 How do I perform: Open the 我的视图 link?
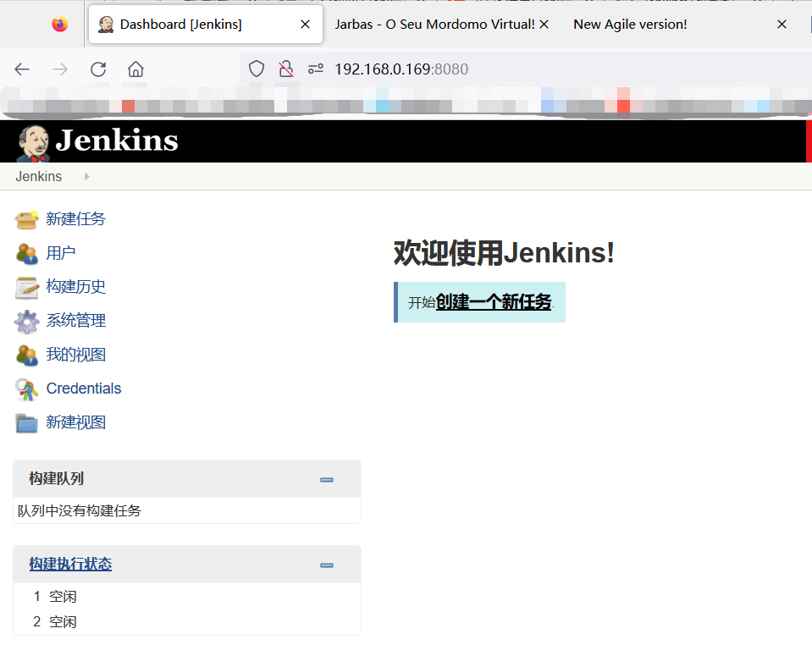pyautogui.click(x=75, y=355)
